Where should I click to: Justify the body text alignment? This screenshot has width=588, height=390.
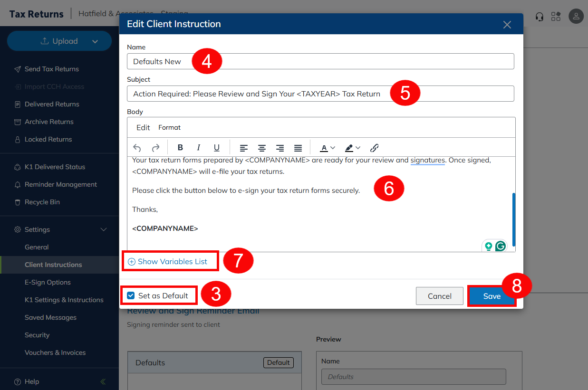pos(298,148)
